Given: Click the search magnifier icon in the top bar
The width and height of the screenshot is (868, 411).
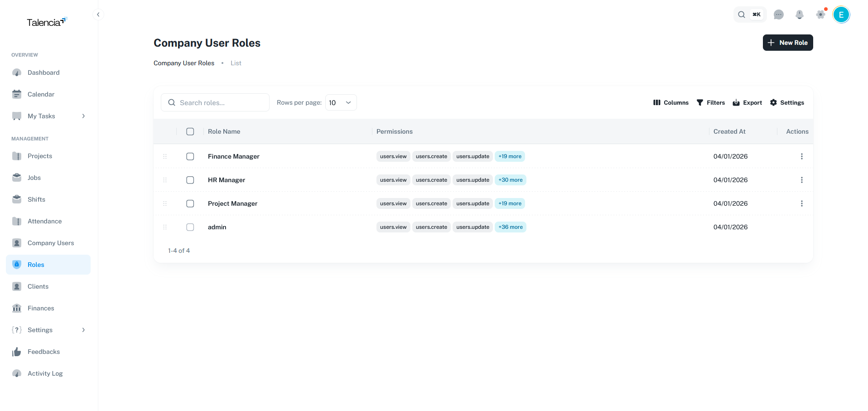Looking at the screenshot, I should pos(742,15).
